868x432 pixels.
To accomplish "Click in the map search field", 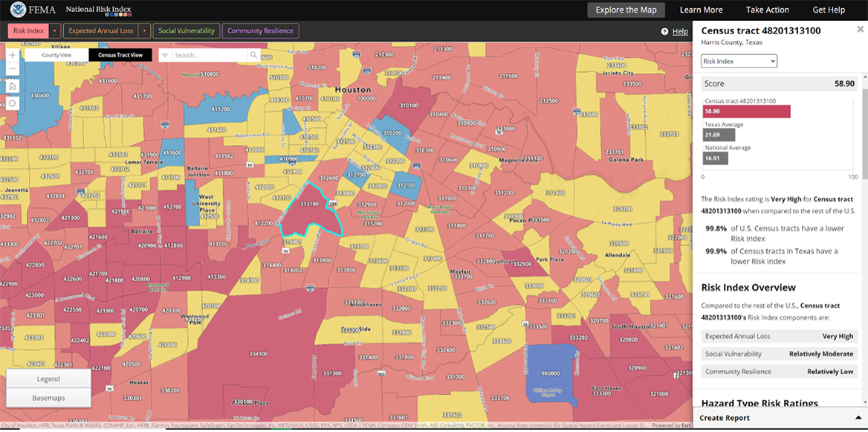I will click(208, 55).
